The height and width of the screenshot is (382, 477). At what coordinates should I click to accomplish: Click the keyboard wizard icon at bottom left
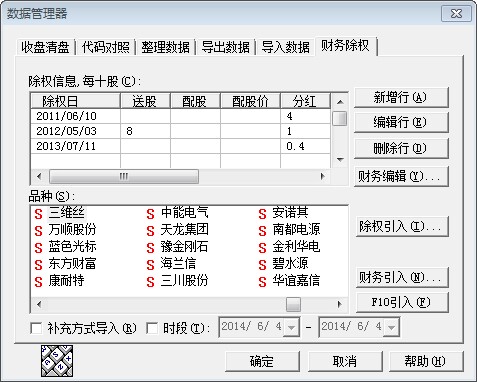point(57,361)
